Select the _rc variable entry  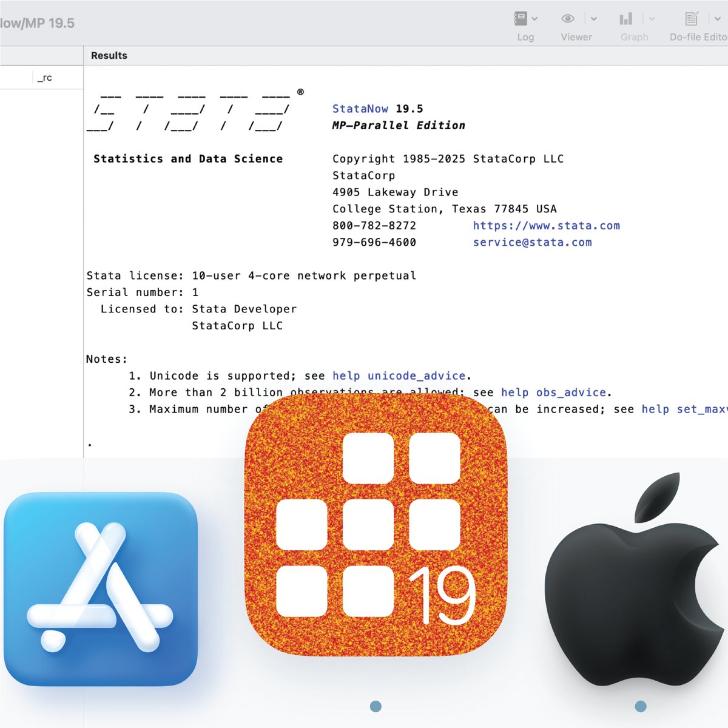pos(45,78)
